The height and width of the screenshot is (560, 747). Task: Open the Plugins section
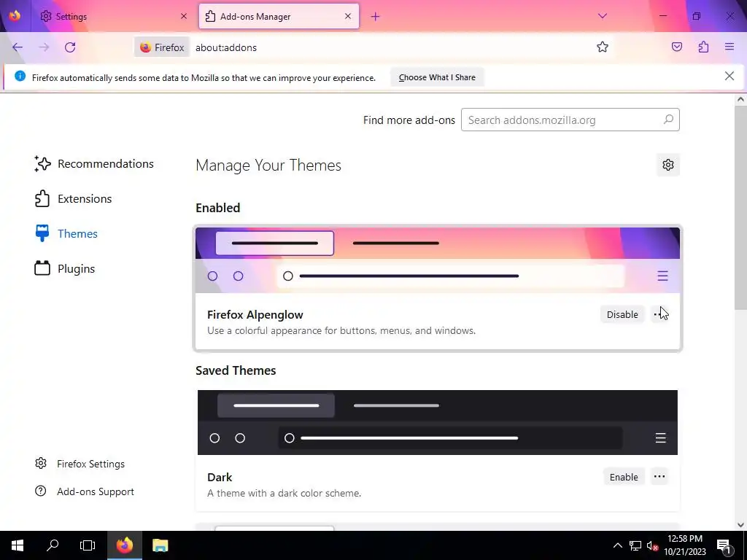[64, 268]
